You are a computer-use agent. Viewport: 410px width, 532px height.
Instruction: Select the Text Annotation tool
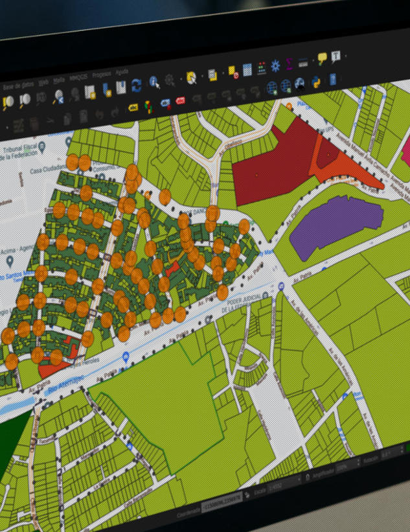[x=336, y=56]
